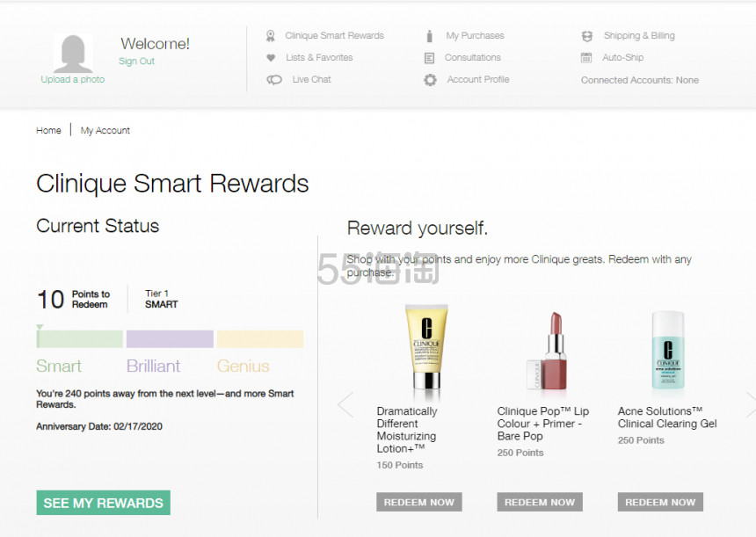The image size is (756, 537).
Task: Open Consultations menu link
Action: [473, 57]
